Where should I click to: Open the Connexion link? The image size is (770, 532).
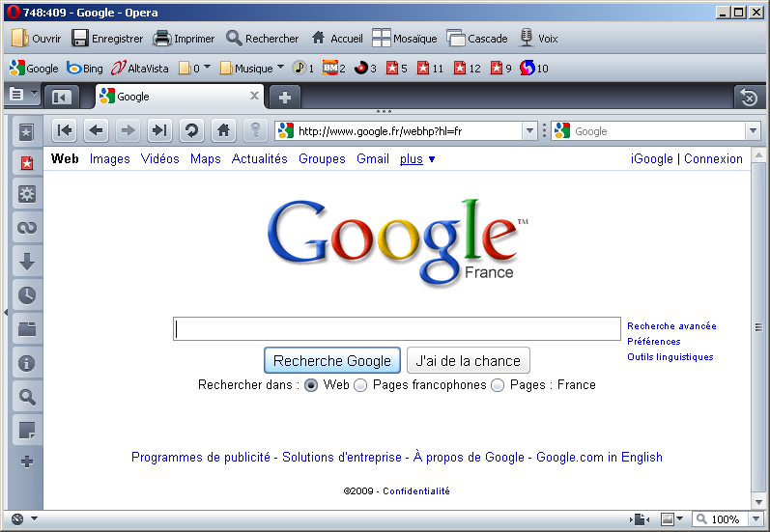713,159
